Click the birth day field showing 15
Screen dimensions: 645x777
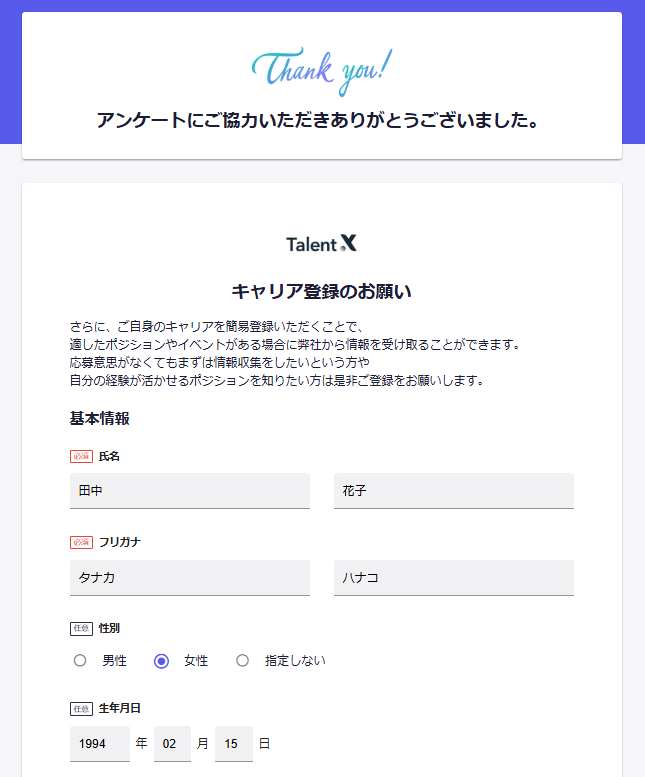coord(233,744)
